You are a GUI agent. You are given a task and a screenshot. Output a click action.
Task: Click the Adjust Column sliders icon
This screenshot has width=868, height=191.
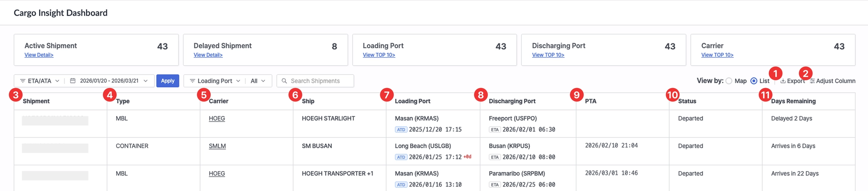click(x=812, y=81)
